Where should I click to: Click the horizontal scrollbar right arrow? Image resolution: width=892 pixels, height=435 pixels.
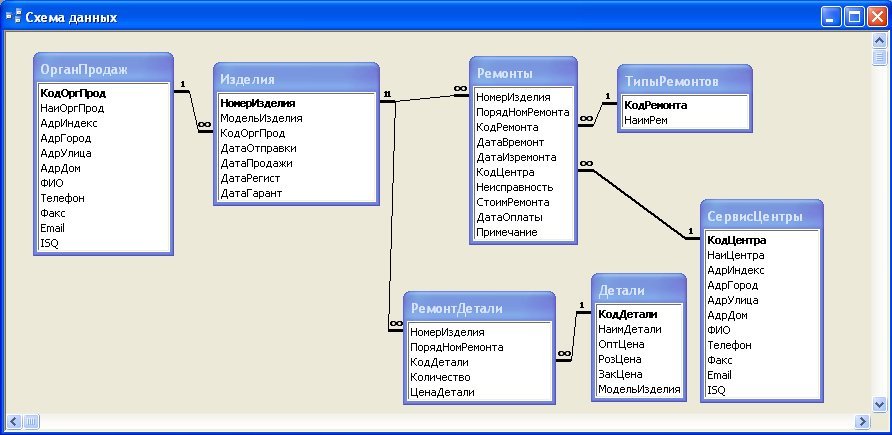pos(863,420)
